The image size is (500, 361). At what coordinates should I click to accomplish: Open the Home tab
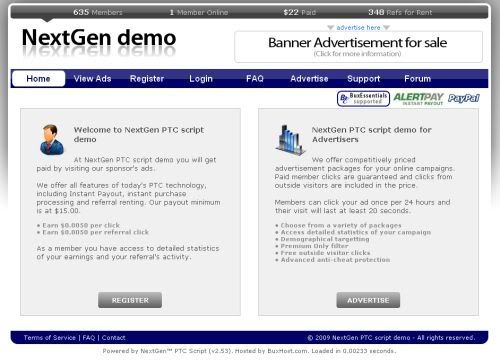tap(38, 79)
